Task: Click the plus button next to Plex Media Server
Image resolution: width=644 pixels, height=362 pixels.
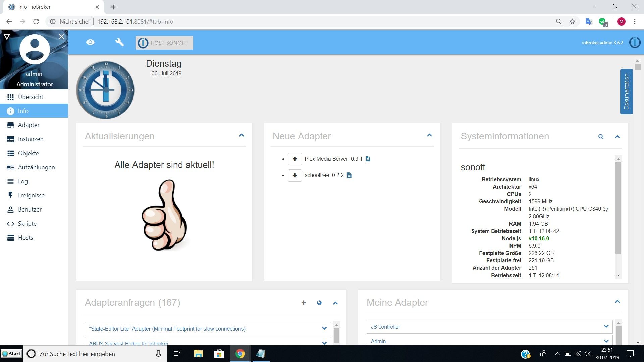Action: pyautogui.click(x=294, y=159)
